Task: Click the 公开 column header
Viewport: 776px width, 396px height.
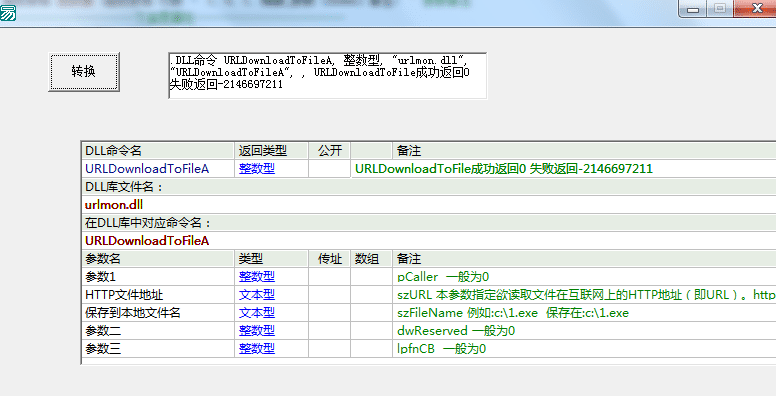Action: click(330, 150)
